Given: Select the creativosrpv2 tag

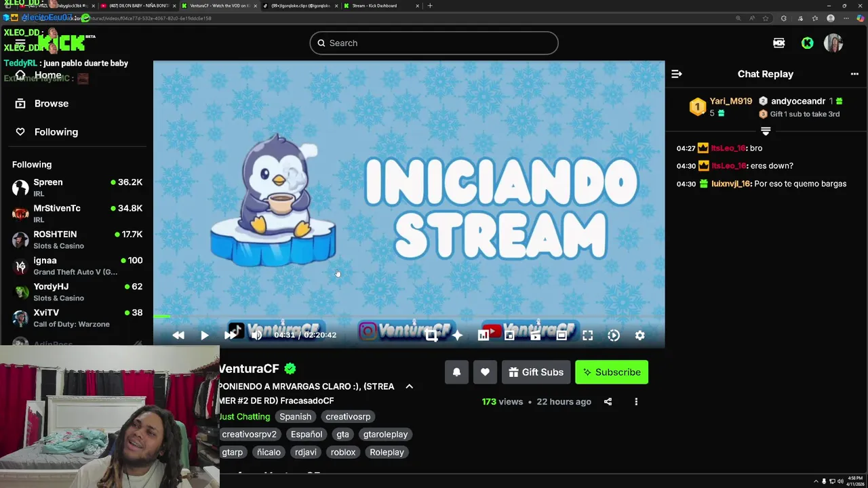Looking at the screenshot, I should point(249,434).
